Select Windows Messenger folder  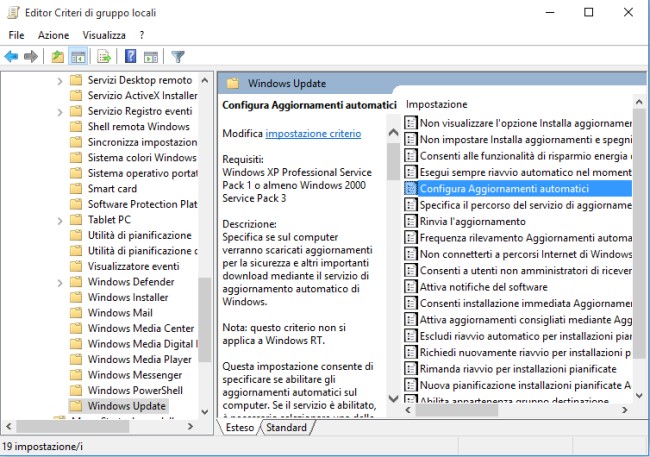[x=135, y=375]
